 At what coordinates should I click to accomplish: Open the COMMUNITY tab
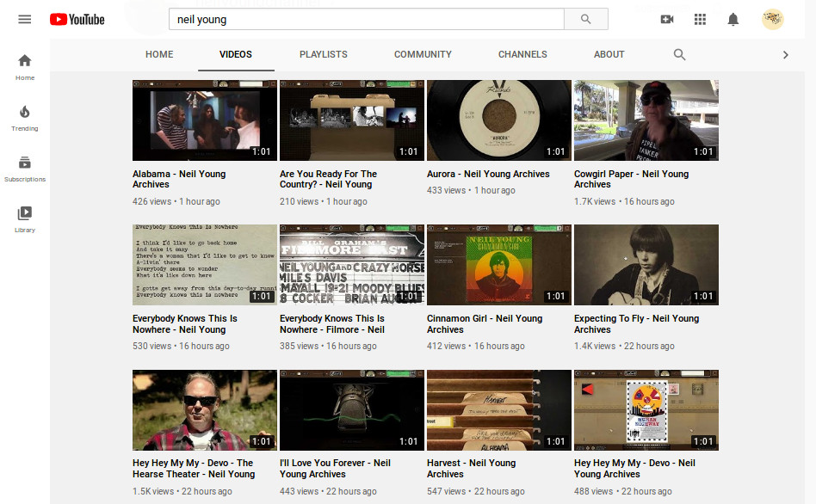coord(423,54)
